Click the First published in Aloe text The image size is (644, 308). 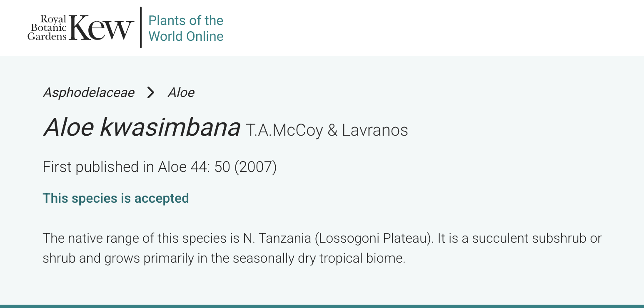114,167
